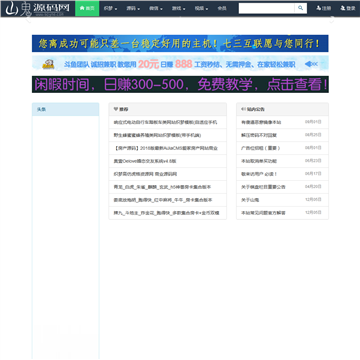This screenshot has height=360, width=360.
Task: Open the 登录 login link
Action: (348, 8)
